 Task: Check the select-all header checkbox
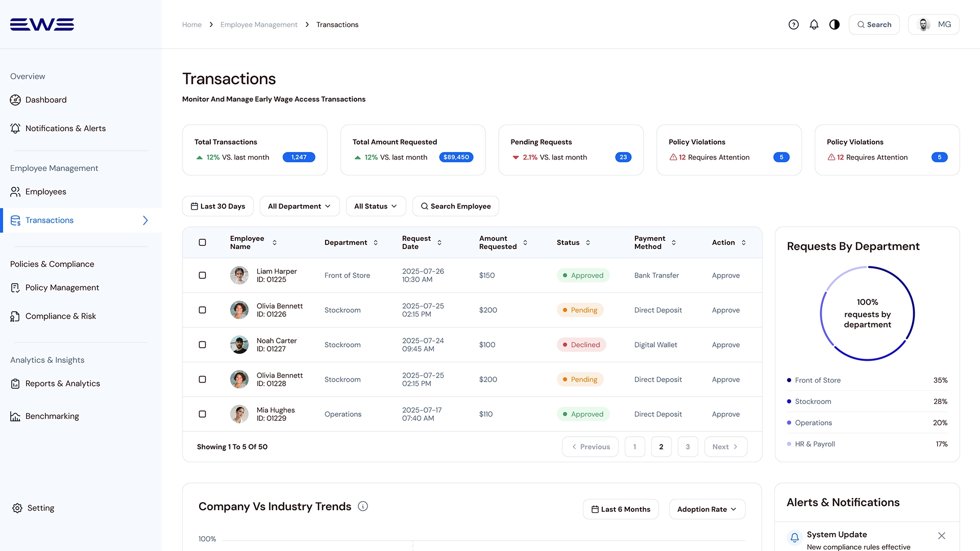[x=202, y=242]
